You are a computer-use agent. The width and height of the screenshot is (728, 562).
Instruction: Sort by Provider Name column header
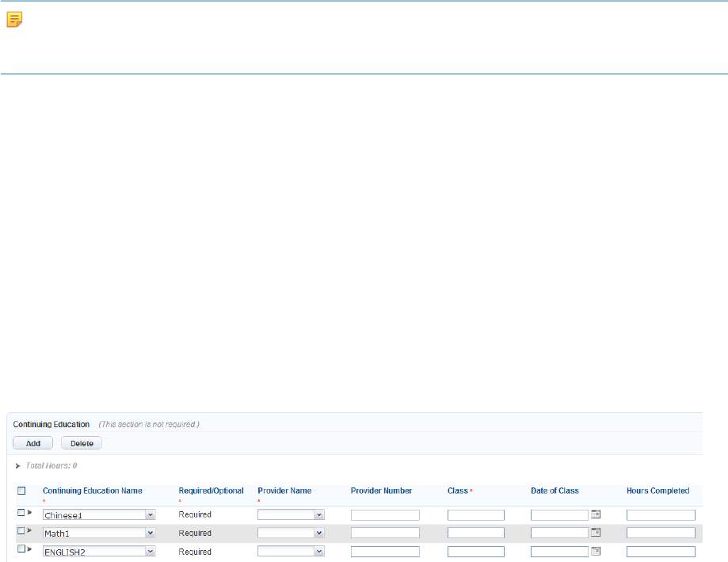[x=284, y=491]
